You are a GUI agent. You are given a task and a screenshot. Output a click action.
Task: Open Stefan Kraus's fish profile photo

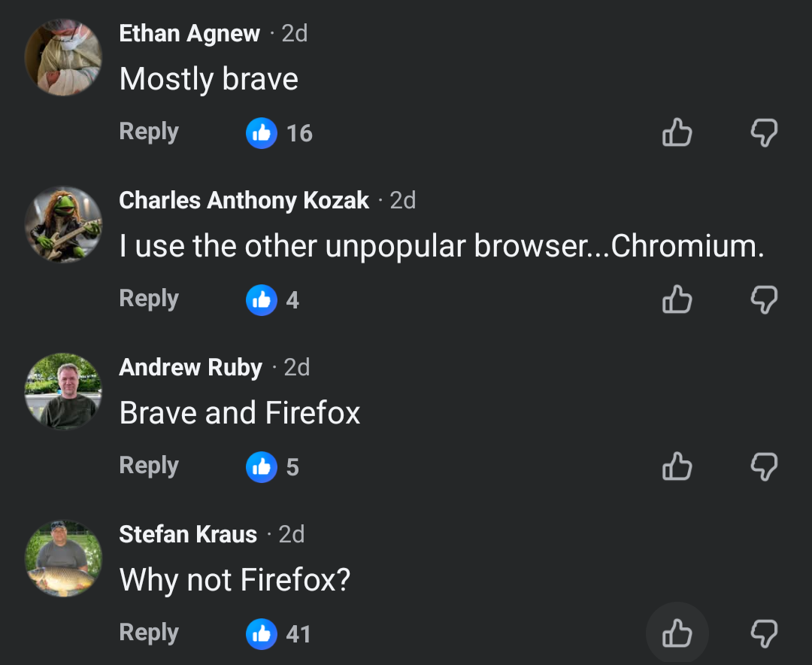tap(63, 558)
